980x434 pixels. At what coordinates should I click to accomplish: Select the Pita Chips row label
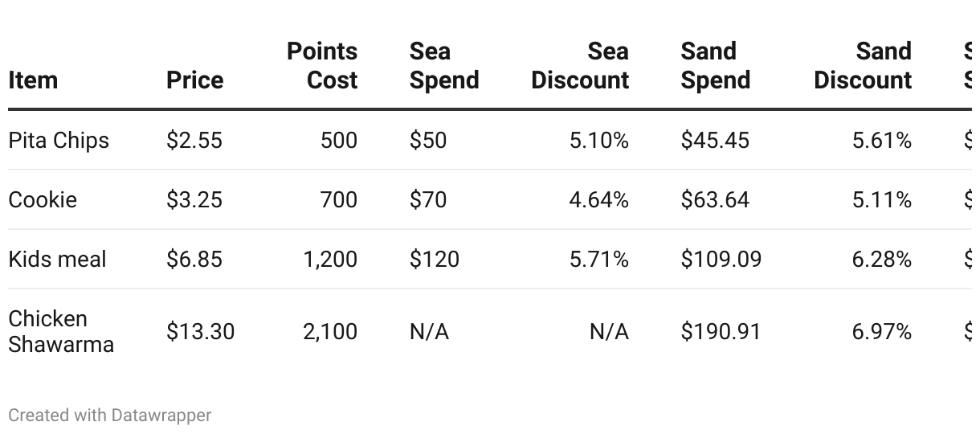pyautogui.click(x=59, y=141)
